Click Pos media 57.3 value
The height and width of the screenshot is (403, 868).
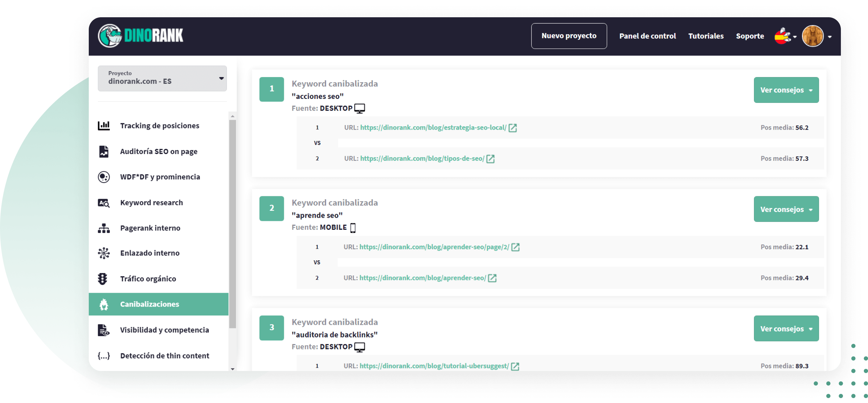click(x=802, y=159)
